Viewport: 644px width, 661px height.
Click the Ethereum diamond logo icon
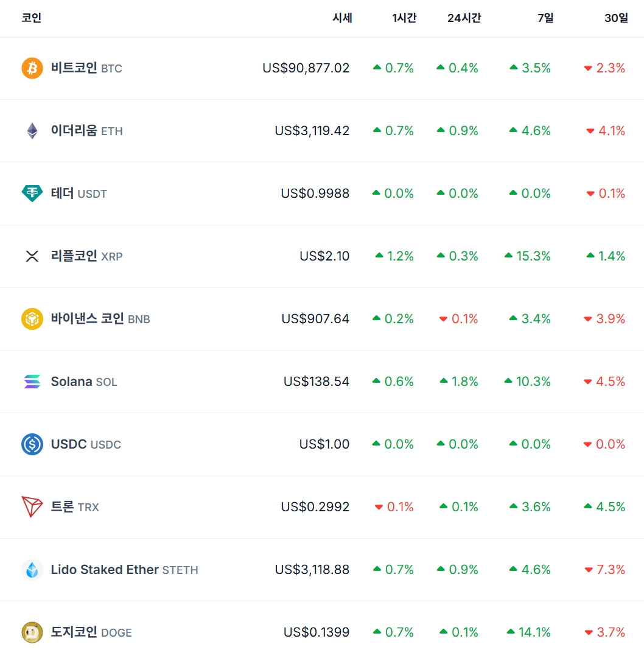coord(32,131)
